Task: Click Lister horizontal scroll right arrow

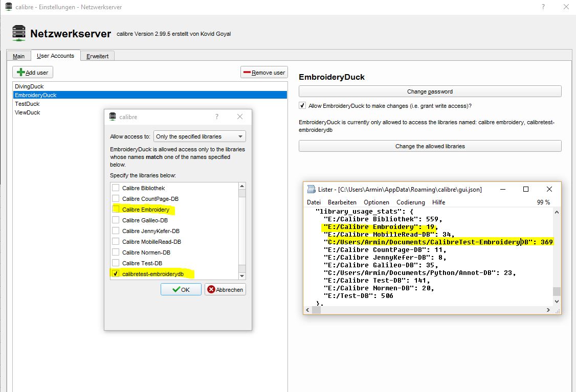Action: coord(548,310)
